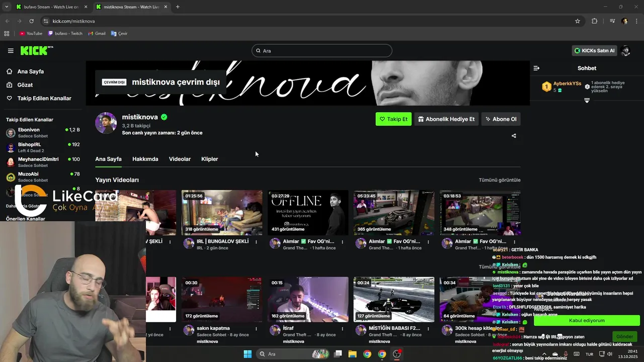
Task: Open the sakın kapatma clip thumbnail
Action: click(x=222, y=299)
